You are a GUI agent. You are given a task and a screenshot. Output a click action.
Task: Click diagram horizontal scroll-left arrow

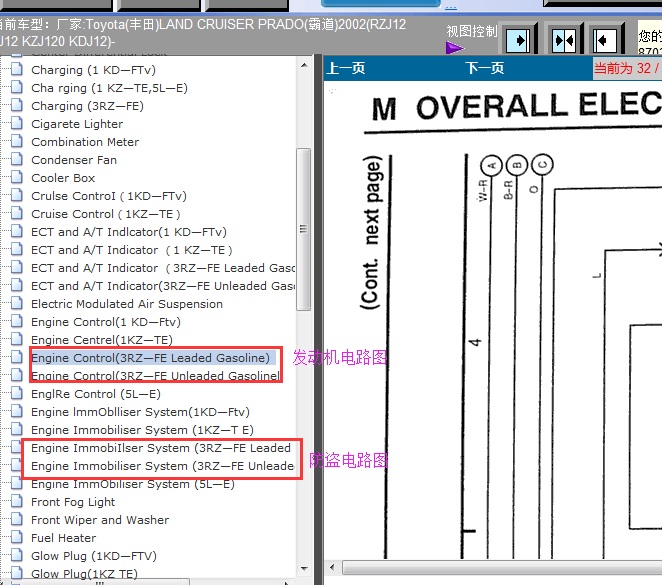click(332, 567)
